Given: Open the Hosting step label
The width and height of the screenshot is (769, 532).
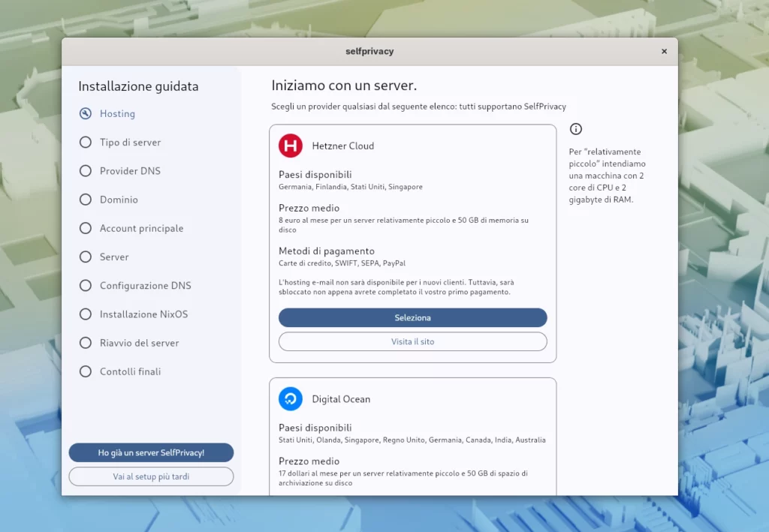Looking at the screenshot, I should (117, 113).
